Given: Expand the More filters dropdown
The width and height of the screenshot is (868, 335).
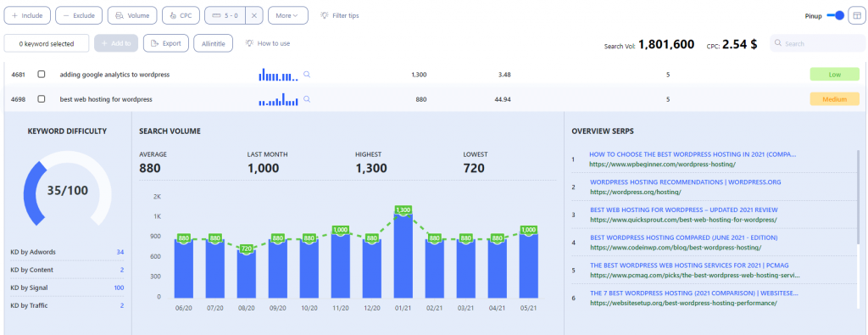Looking at the screenshot, I should [288, 15].
